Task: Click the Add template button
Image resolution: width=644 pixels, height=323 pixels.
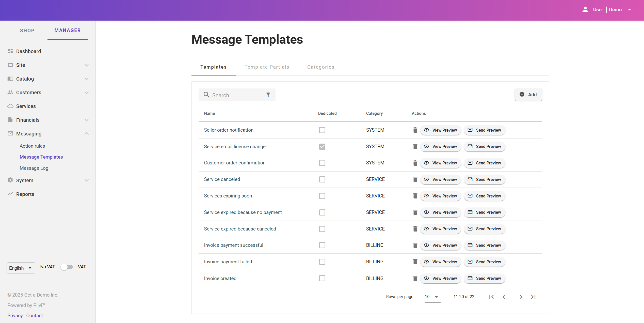Action: tap(528, 95)
